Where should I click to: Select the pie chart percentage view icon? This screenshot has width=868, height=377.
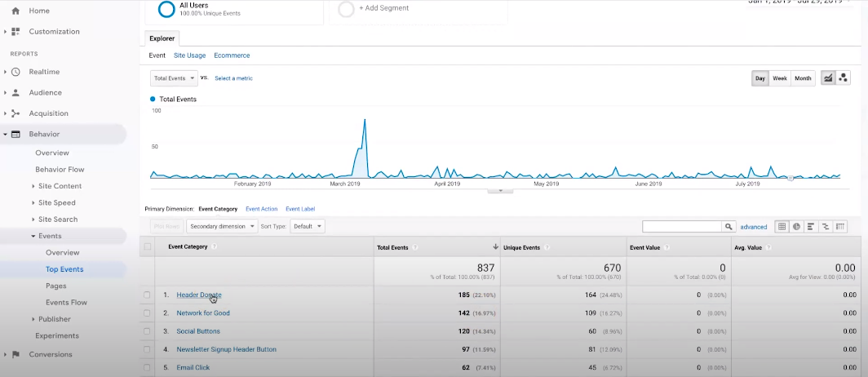pos(796,226)
